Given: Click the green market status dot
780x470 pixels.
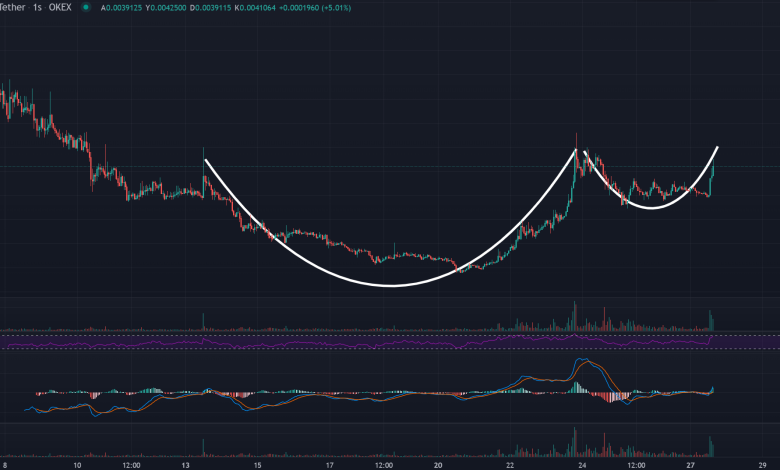Looking at the screenshot, I should coord(86,7).
